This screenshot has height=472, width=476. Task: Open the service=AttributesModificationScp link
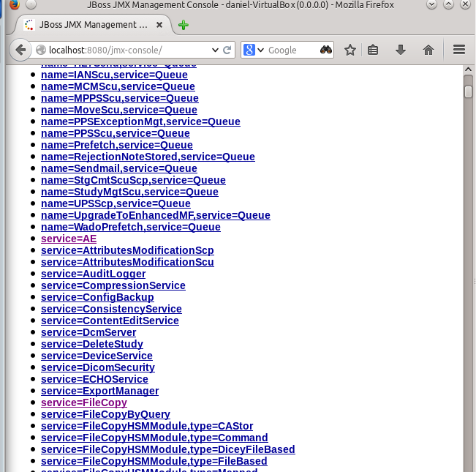(127, 250)
